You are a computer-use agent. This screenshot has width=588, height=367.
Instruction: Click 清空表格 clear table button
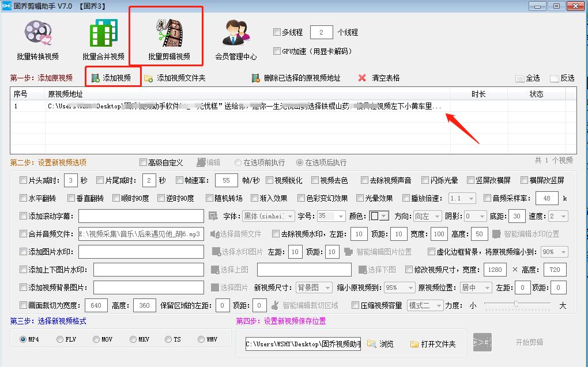coord(379,78)
